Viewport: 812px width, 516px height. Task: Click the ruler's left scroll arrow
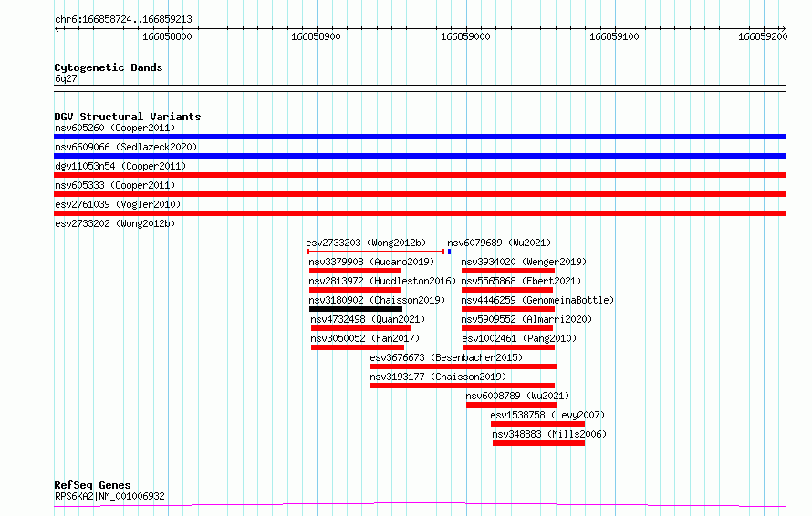pyautogui.click(x=57, y=29)
